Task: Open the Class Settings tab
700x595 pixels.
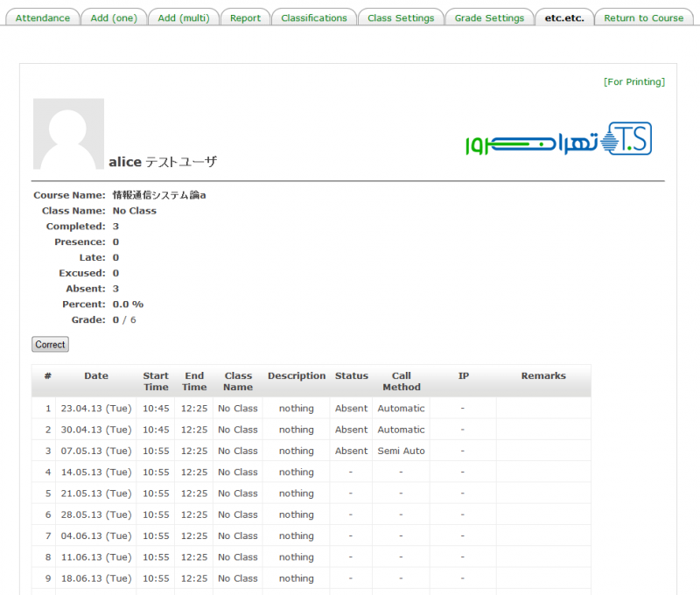Action: point(401,17)
